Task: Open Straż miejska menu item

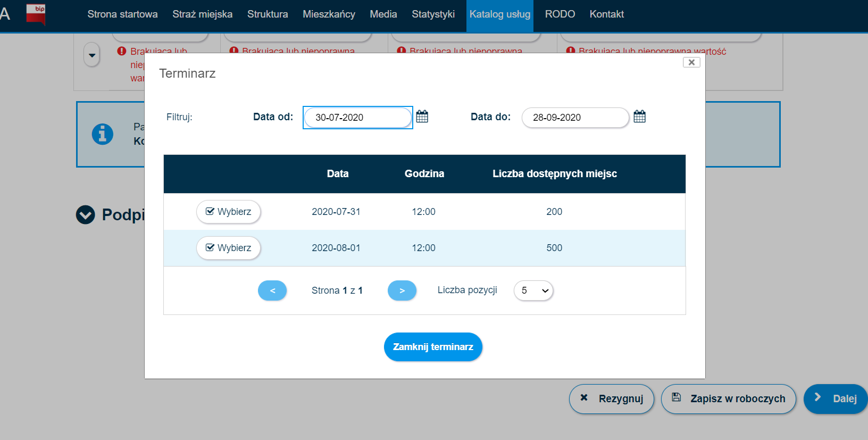Action: click(203, 14)
